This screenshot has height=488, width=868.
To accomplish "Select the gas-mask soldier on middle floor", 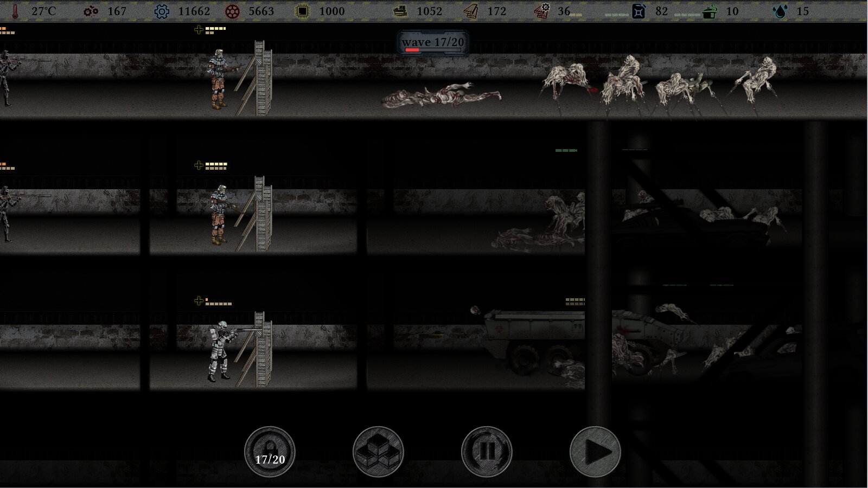I will (220, 215).
